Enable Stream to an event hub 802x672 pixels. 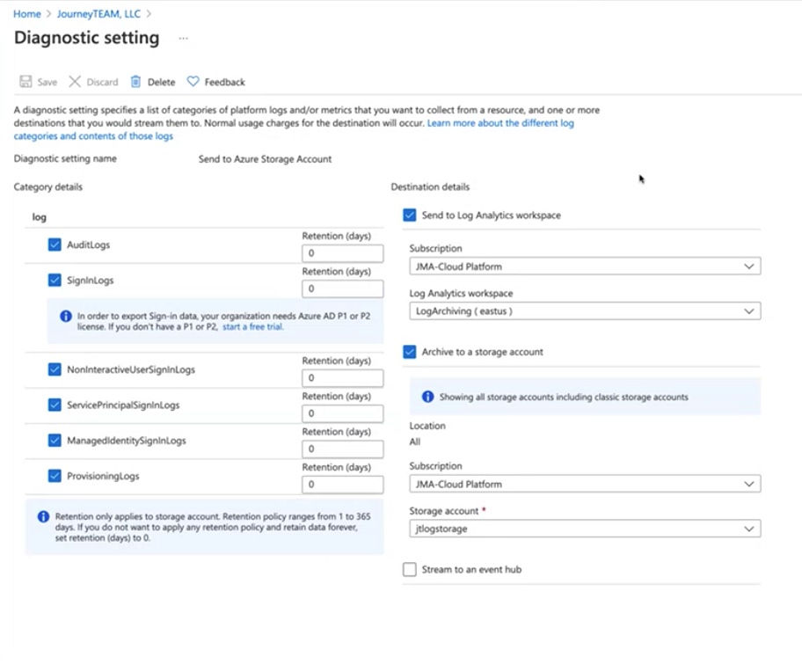click(410, 570)
